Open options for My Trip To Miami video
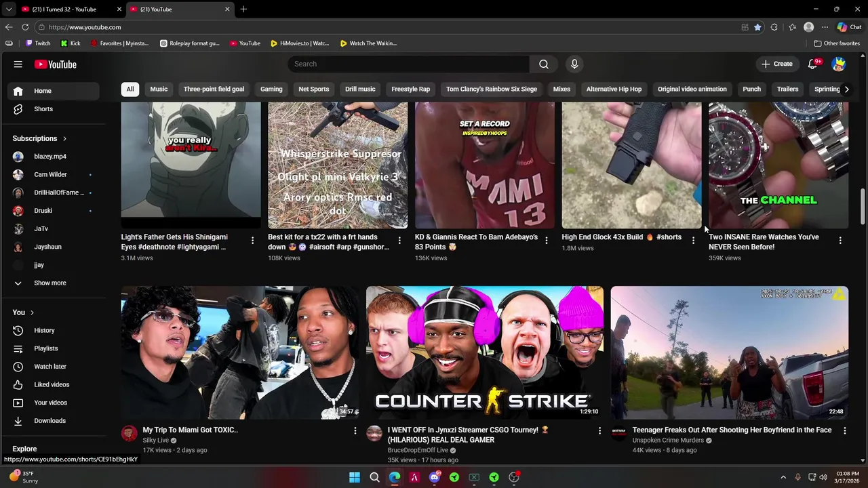The image size is (868, 488). (355, 430)
